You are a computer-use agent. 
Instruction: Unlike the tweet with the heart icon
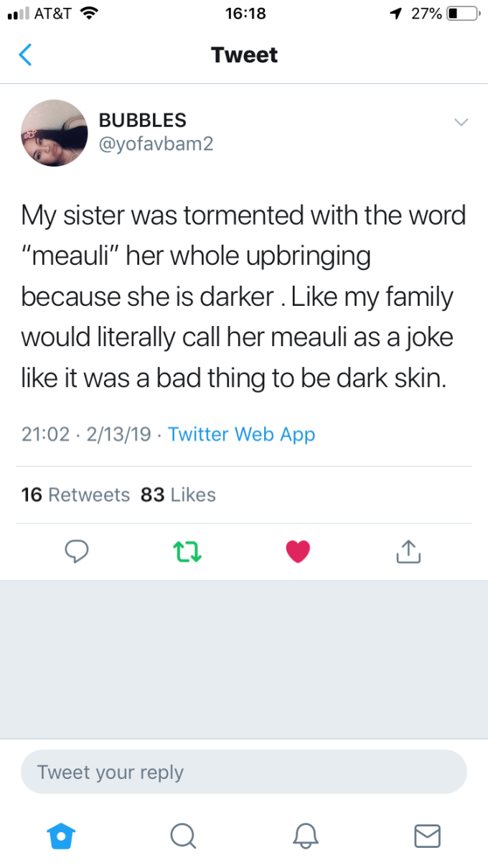point(298,551)
